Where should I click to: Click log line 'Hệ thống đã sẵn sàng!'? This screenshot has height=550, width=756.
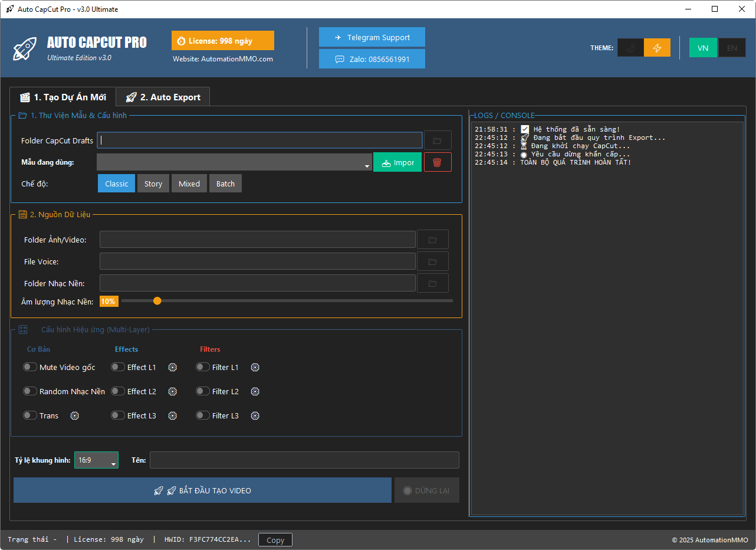tap(577, 129)
